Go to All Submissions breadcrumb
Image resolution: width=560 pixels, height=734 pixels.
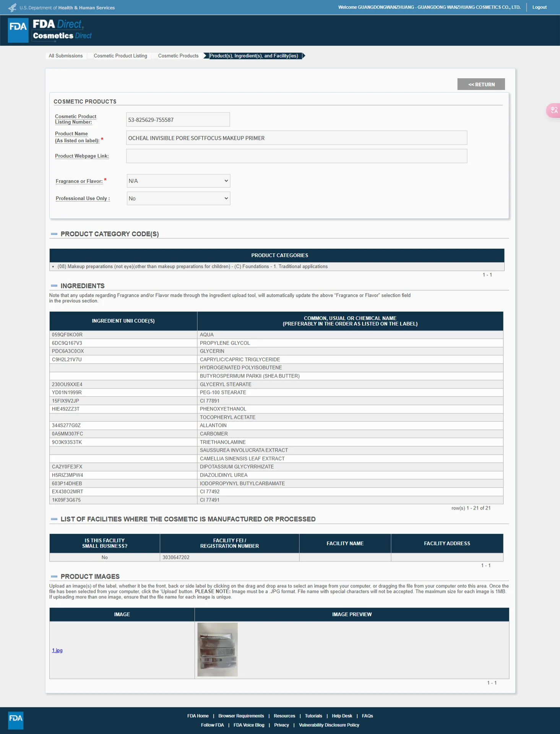pos(66,56)
